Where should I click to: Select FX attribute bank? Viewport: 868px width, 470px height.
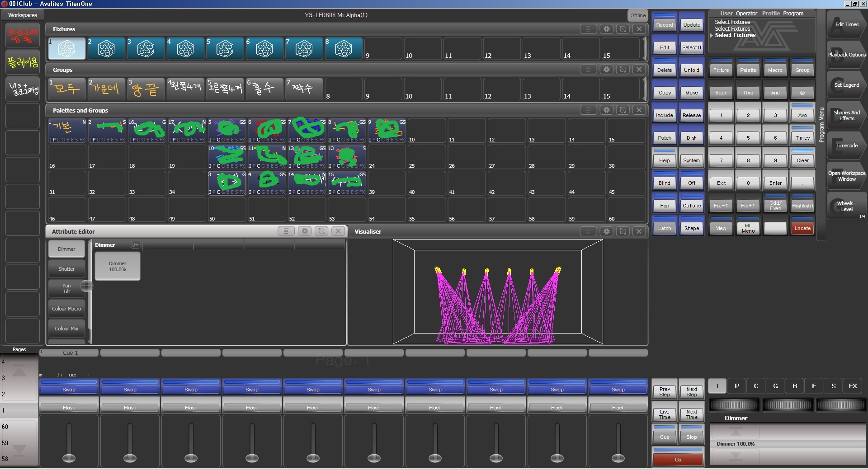point(853,386)
